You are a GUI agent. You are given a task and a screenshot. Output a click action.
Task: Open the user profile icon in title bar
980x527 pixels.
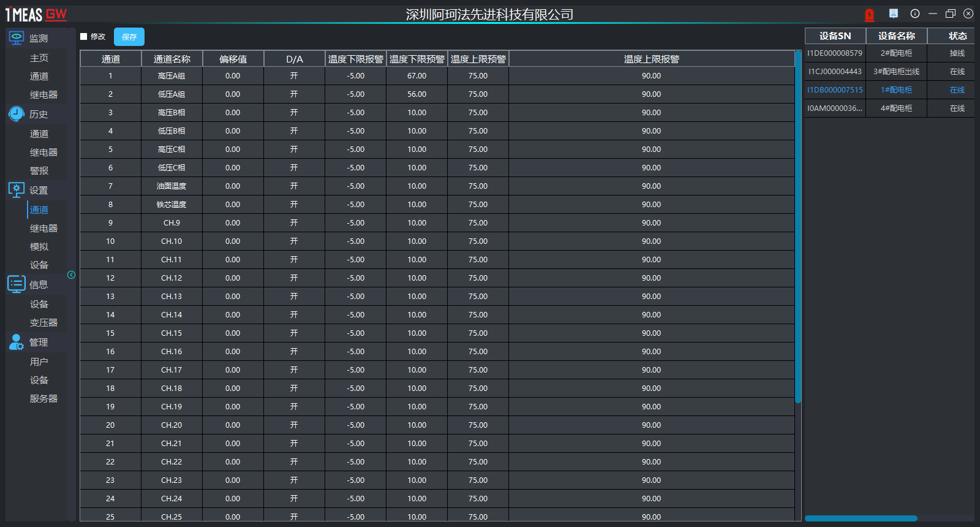pos(894,13)
